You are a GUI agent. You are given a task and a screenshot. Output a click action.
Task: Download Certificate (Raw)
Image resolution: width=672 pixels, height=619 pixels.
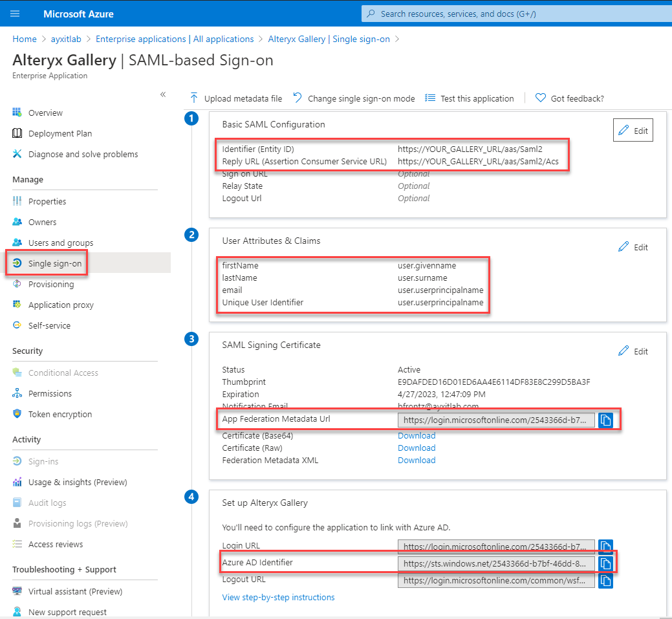click(417, 448)
